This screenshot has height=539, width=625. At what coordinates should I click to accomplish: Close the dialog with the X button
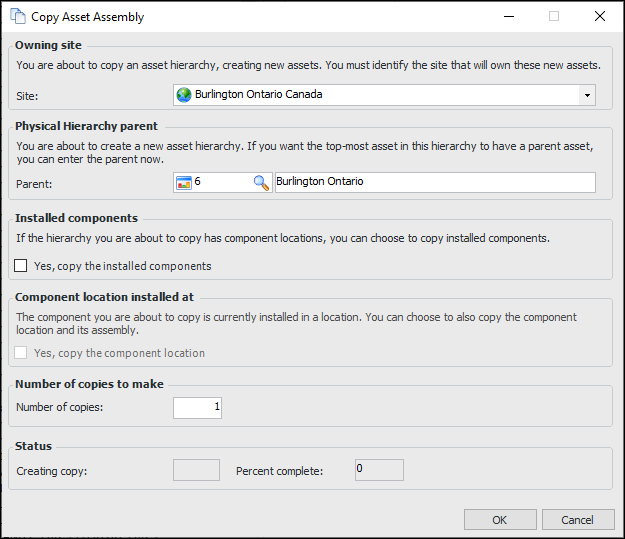(600, 17)
